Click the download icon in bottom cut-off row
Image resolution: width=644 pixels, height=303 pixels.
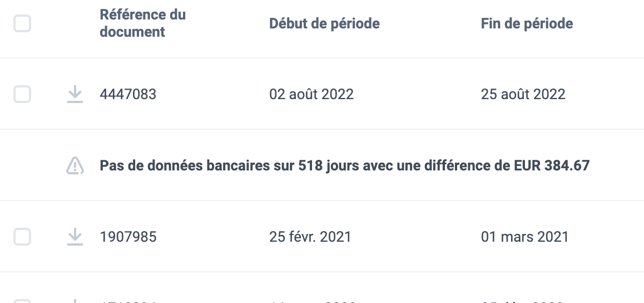click(75, 301)
